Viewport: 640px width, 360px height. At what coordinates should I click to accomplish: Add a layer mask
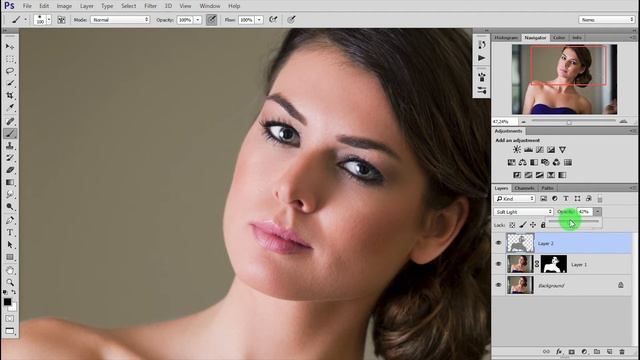pyautogui.click(x=571, y=351)
